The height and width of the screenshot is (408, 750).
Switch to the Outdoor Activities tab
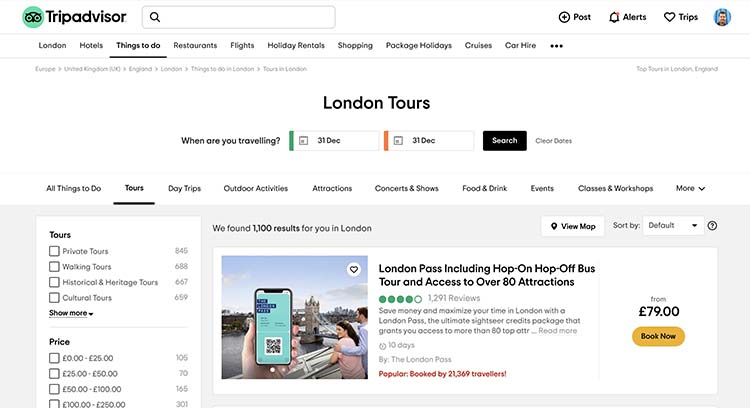pyautogui.click(x=256, y=188)
